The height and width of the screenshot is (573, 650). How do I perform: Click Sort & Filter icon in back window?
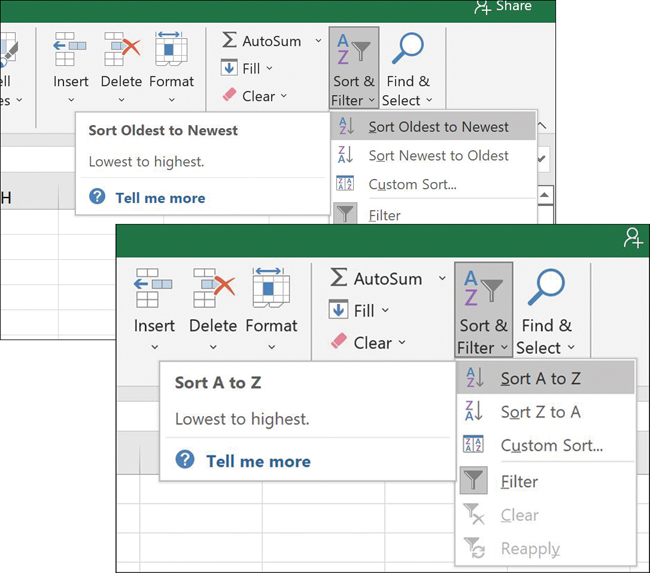(353, 49)
